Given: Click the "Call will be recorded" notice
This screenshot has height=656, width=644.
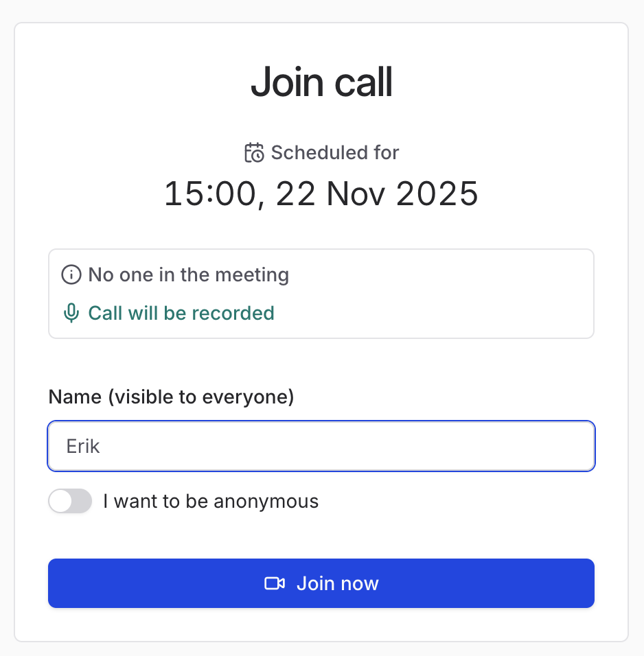Looking at the screenshot, I should (181, 314).
